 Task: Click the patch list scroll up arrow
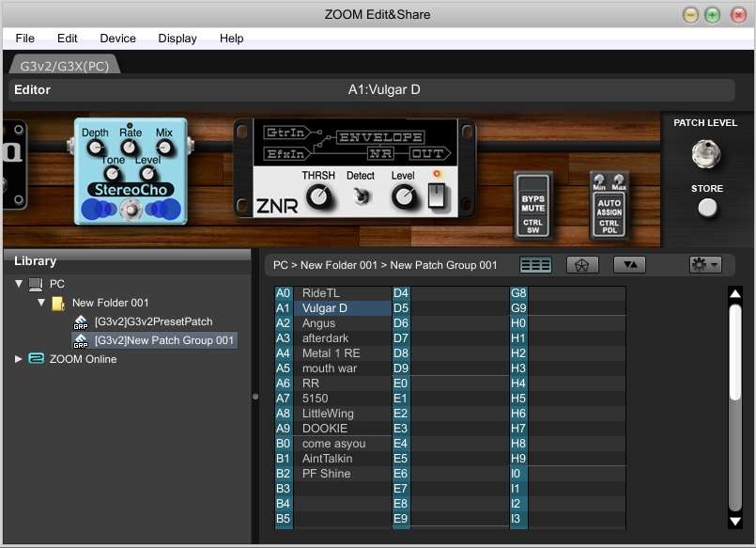(734, 293)
